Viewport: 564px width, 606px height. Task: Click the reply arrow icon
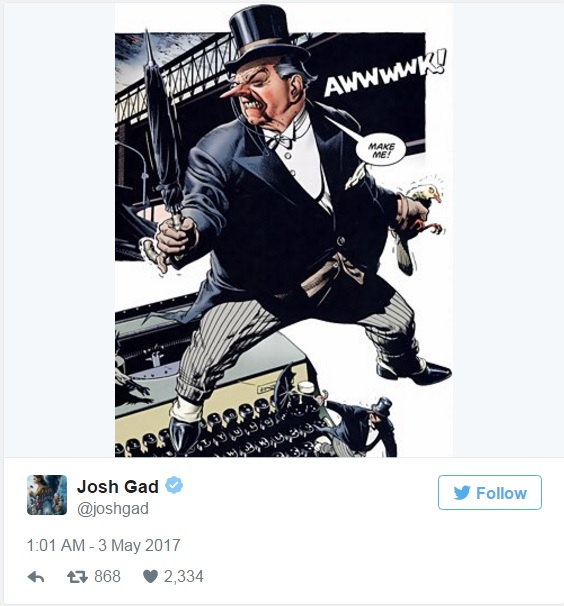[x=36, y=577]
